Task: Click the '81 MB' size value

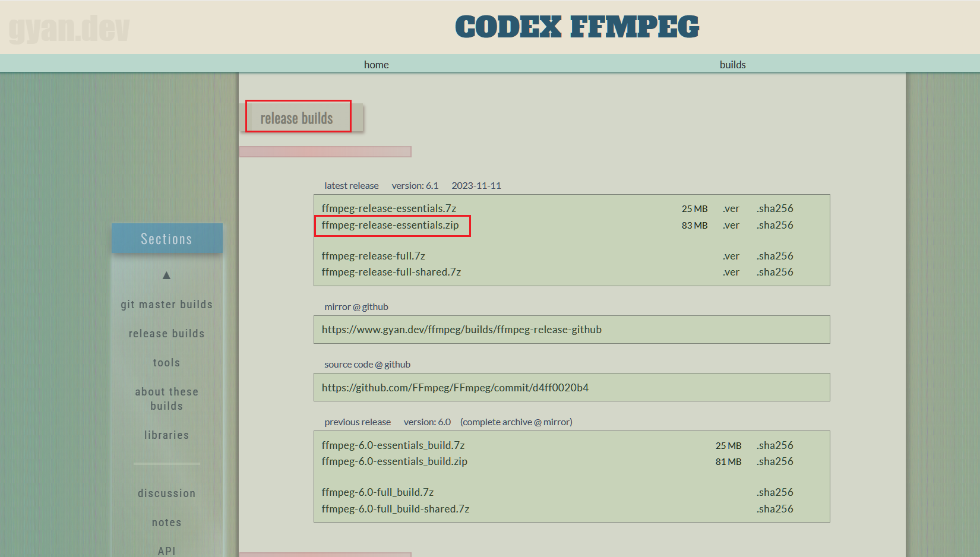Action: (728, 462)
